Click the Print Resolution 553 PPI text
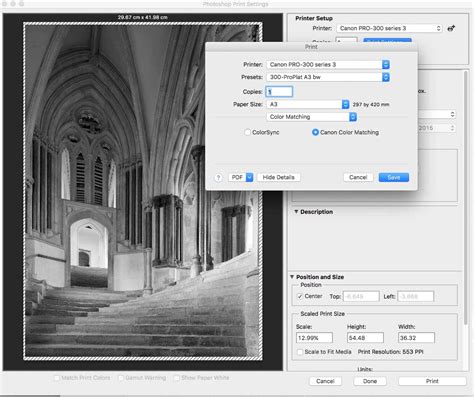 [x=390, y=352]
